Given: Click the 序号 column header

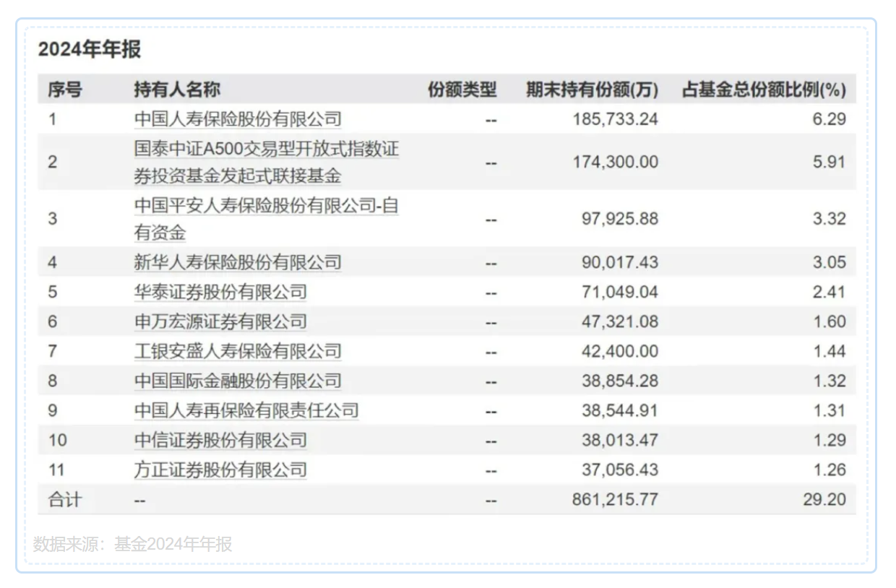Looking at the screenshot, I should coord(65,90).
